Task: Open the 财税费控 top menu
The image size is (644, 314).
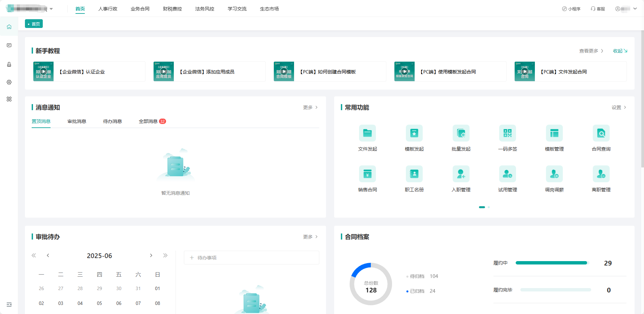Action: (x=172, y=9)
